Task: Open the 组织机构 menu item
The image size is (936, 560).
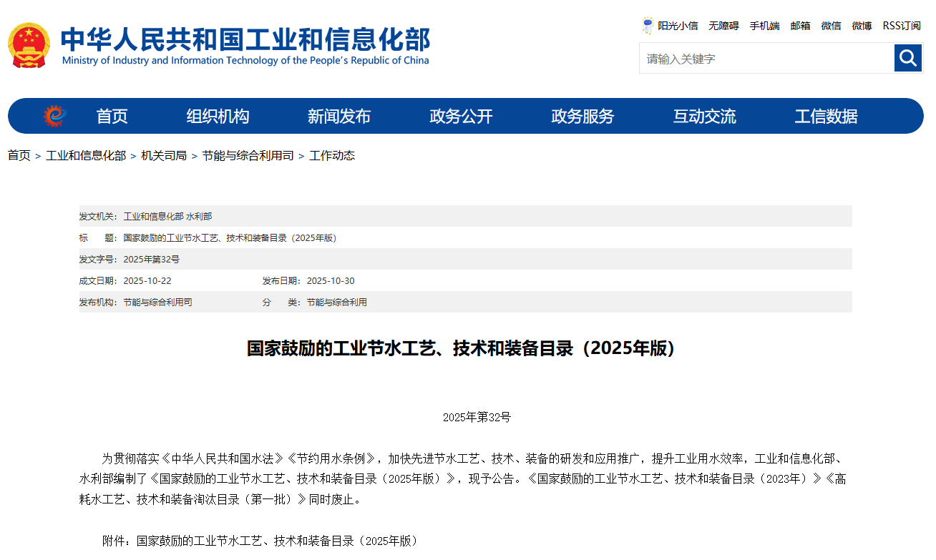Action: point(218,117)
